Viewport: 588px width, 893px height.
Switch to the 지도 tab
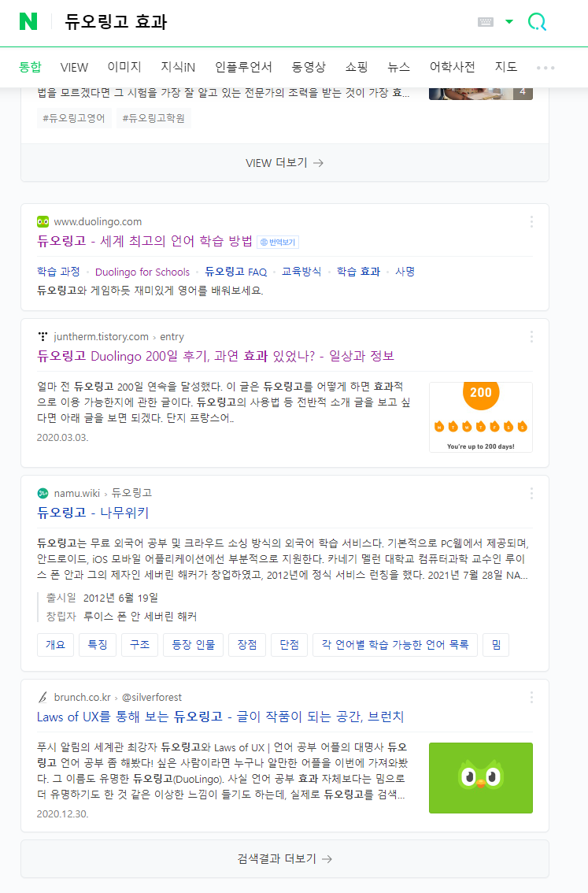505,67
